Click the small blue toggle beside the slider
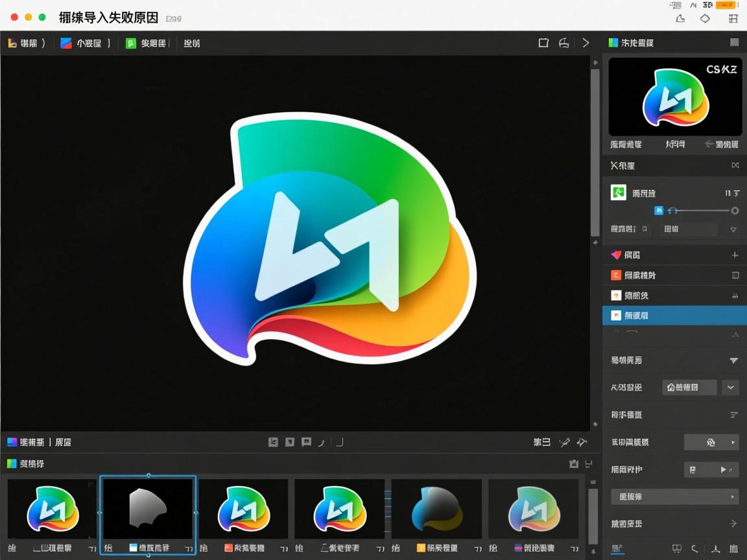Image resolution: width=747 pixels, height=560 pixels. click(659, 211)
